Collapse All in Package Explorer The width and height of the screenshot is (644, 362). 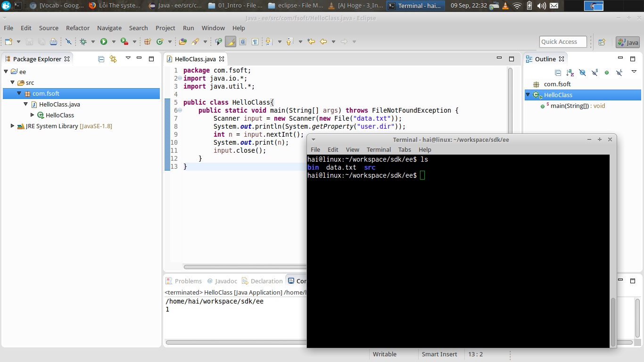click(101, 59)
